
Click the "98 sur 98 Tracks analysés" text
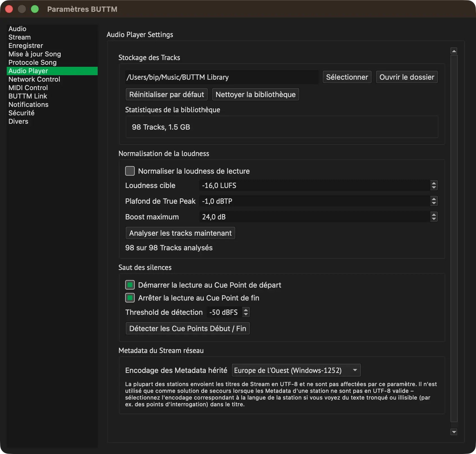coord(169,248)
